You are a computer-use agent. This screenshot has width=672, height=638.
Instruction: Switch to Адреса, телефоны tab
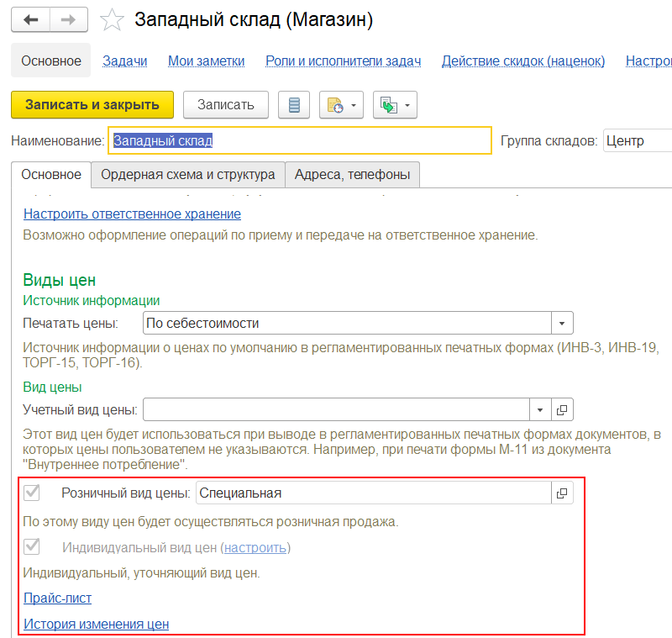click(x=352, y=175)
